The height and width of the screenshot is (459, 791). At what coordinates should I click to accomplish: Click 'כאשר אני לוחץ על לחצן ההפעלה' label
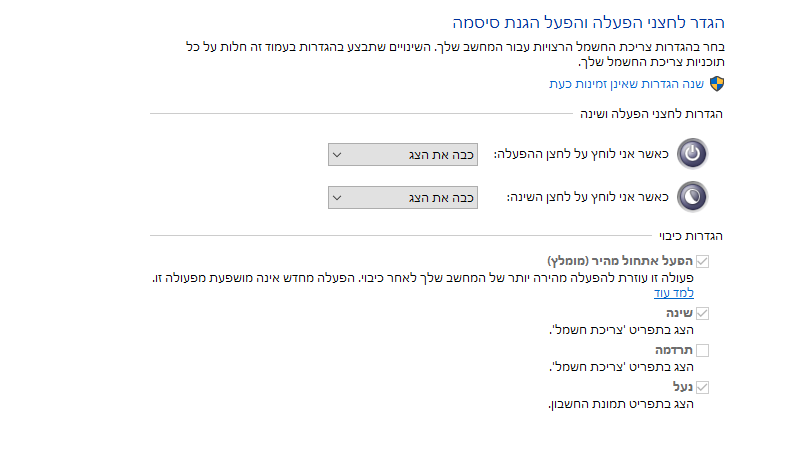580,154
